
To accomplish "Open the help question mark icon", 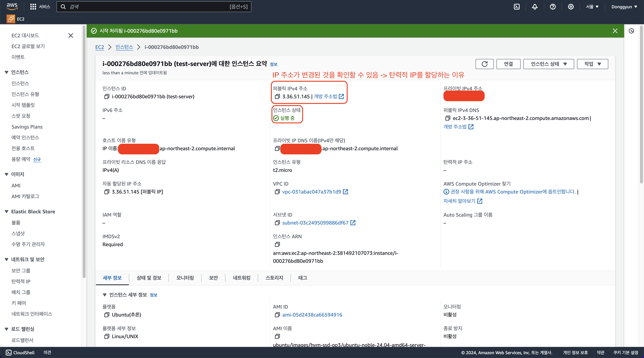I will click(x=552, y=7).
